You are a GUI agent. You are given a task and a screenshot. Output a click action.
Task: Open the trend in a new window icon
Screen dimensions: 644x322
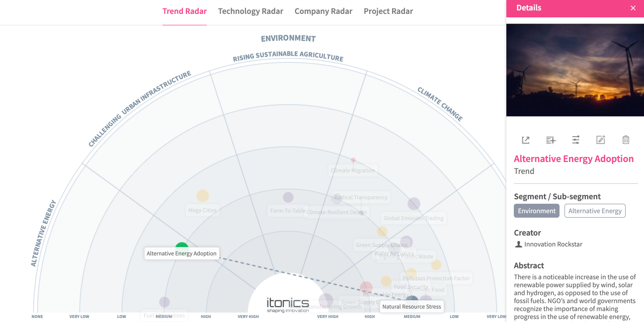525,140
